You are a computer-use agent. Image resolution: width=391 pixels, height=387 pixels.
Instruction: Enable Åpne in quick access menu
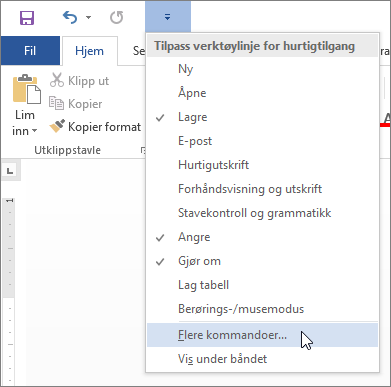262,93
